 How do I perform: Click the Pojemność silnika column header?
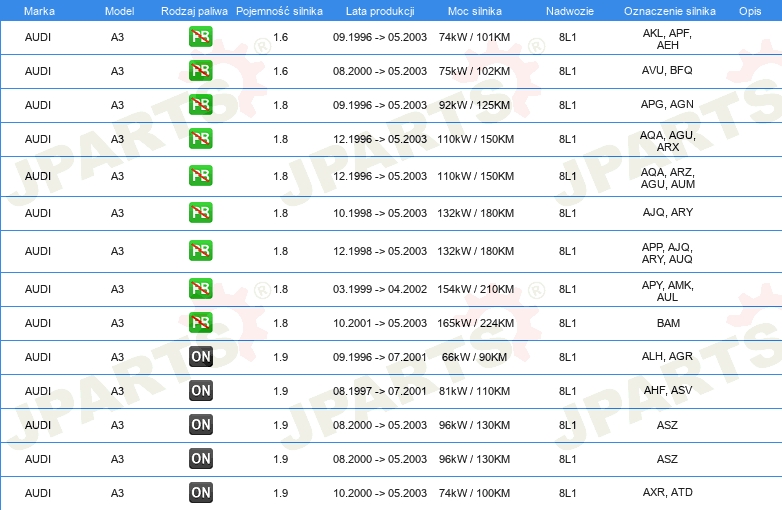279,11
